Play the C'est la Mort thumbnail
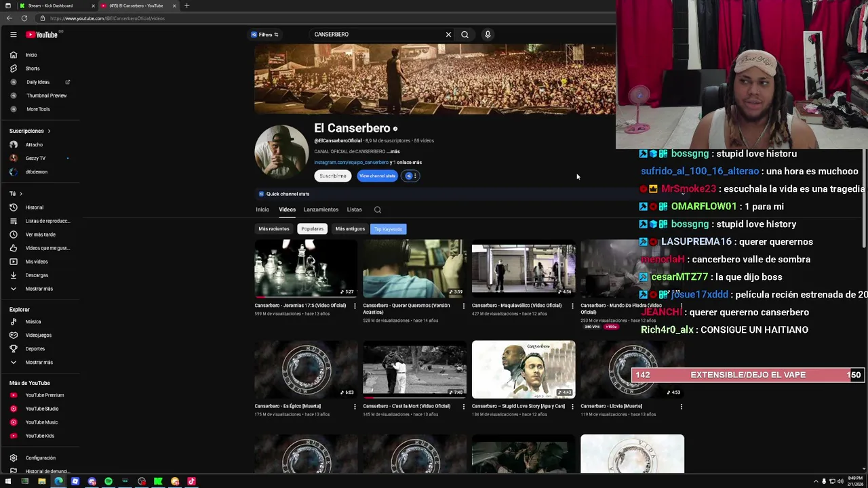The width and height of the screenshot is (868, 488). coord(414,369)
